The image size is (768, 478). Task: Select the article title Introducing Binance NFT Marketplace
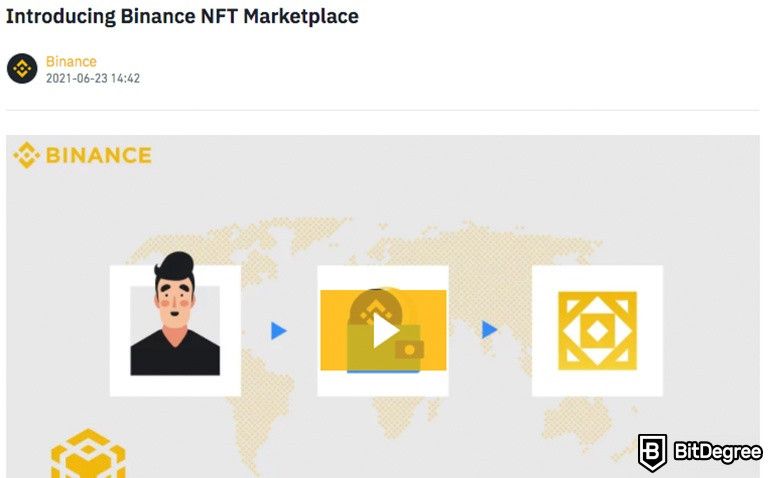(x=182, y=16)
